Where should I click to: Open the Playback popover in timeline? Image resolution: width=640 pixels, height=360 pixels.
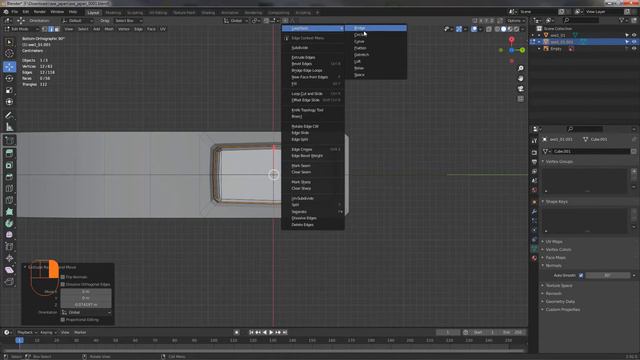(x=27, y=332)
